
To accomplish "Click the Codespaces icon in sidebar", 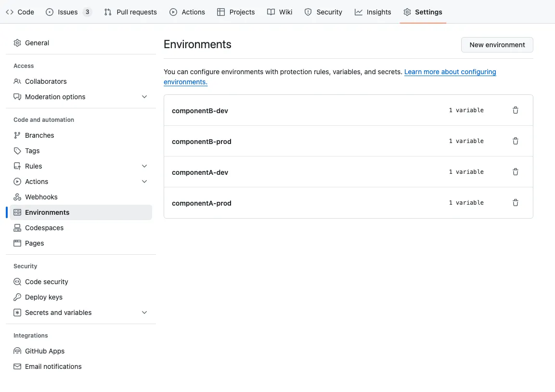I will click(17, 228).
